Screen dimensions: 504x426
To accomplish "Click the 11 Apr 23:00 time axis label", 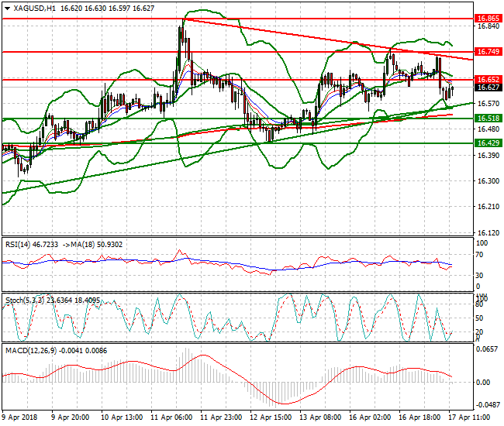I will coord(221,417).
